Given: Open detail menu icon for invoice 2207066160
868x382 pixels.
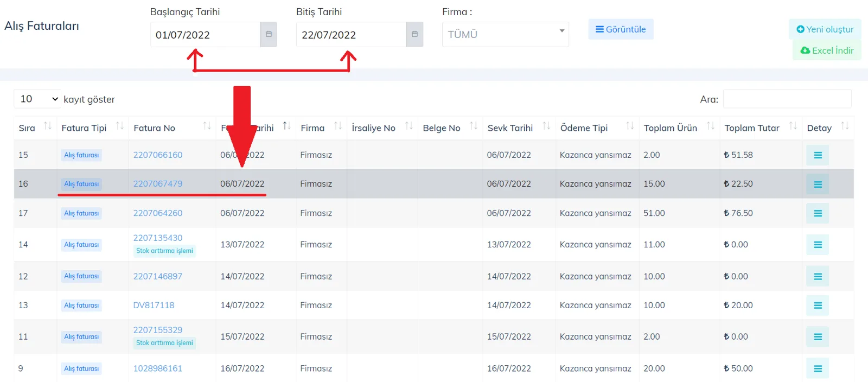Looking at the screenshot, I should (818, 155).
